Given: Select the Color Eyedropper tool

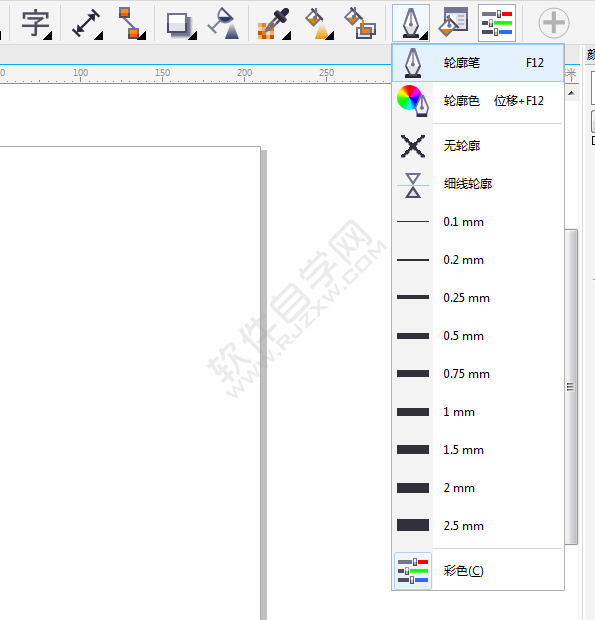Looking at the screenshot, I should [x=274, y=24].
